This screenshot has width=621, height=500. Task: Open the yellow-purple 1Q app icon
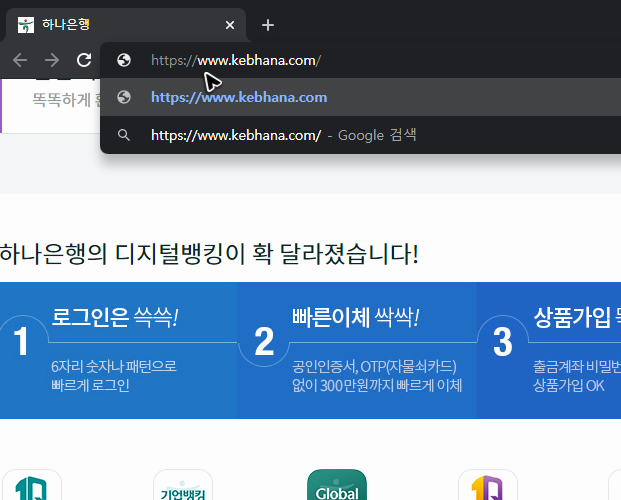click(x=488, y=485)
